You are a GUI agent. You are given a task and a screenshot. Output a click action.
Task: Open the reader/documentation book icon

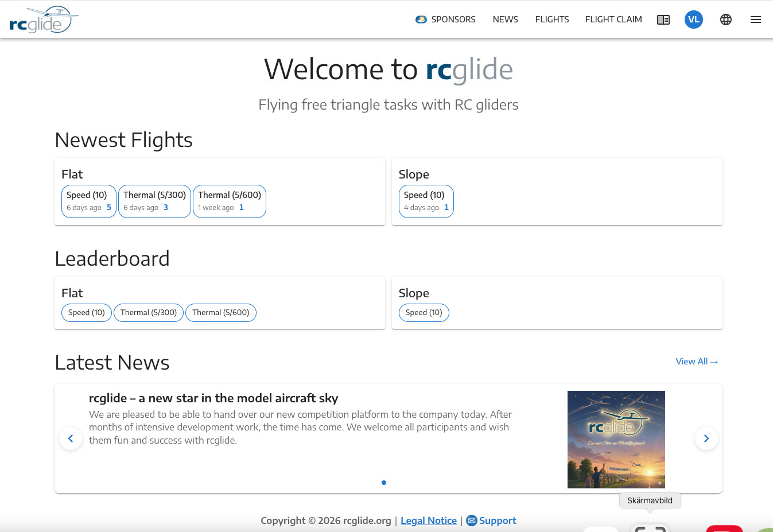tap(663, 20)
